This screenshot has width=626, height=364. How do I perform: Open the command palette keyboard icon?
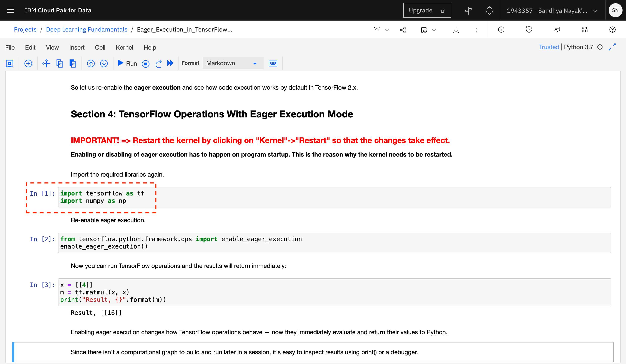[x=273, y=63]
